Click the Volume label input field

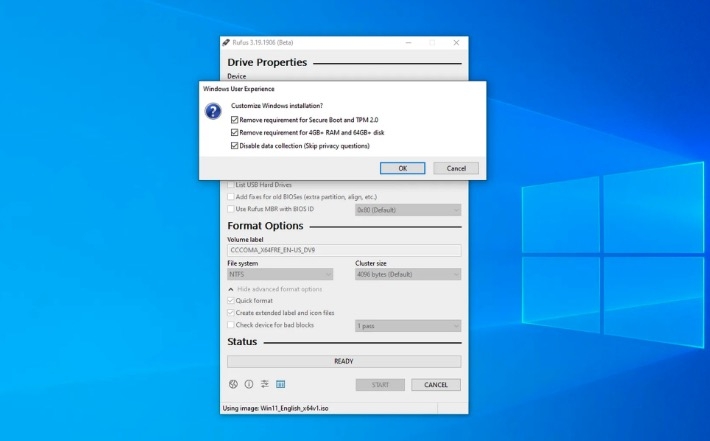click(344, 250)
